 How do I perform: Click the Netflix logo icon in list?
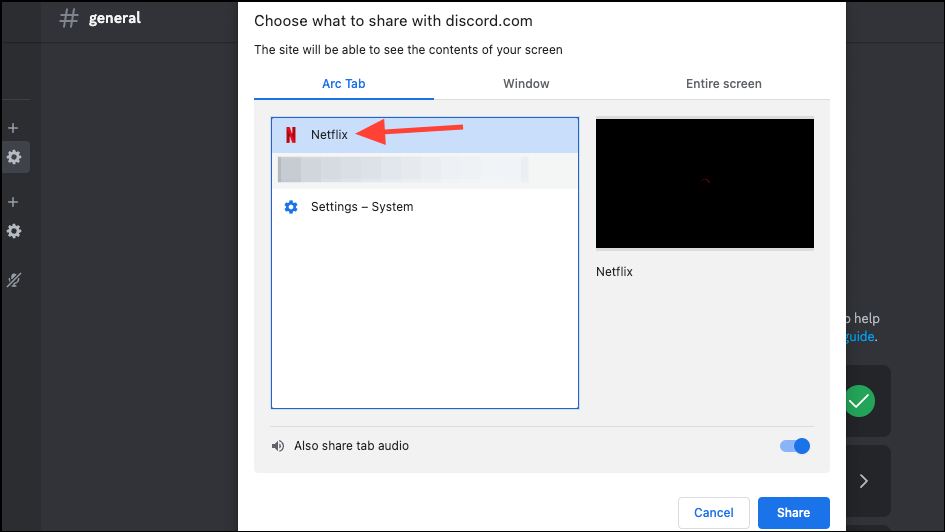pos(291,135)
